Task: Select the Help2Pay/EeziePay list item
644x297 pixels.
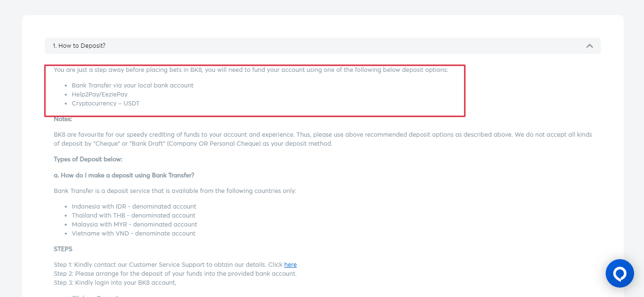Action: click(x=100, y=95)
